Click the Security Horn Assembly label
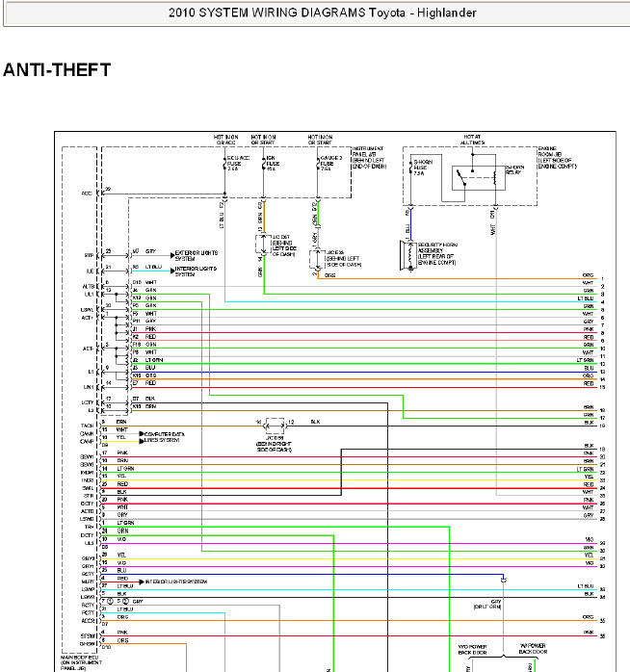The height and width of the screenshot is (672, 630). click(437, 253)
